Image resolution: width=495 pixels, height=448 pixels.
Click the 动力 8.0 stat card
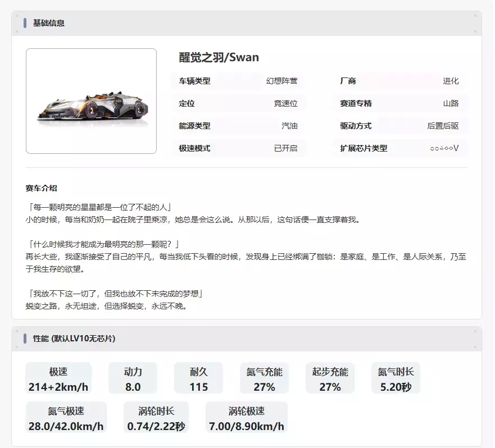[133, 378]
